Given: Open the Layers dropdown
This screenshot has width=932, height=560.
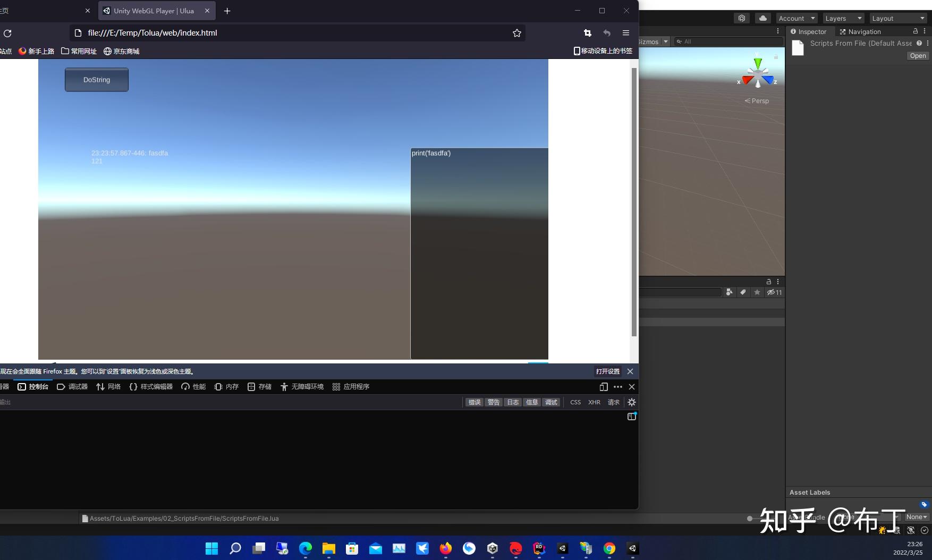Looking at the screenshot, I should [x=843, y=18].
